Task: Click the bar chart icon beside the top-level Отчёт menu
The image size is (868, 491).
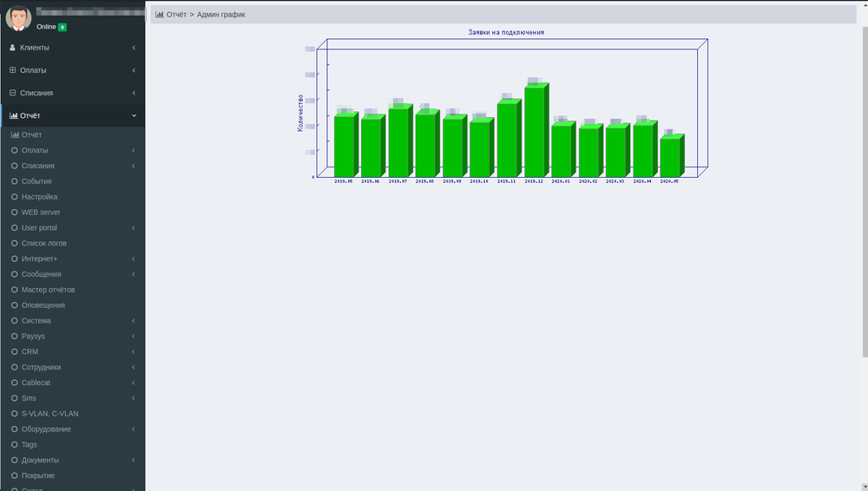Action: tap(13, 115)
